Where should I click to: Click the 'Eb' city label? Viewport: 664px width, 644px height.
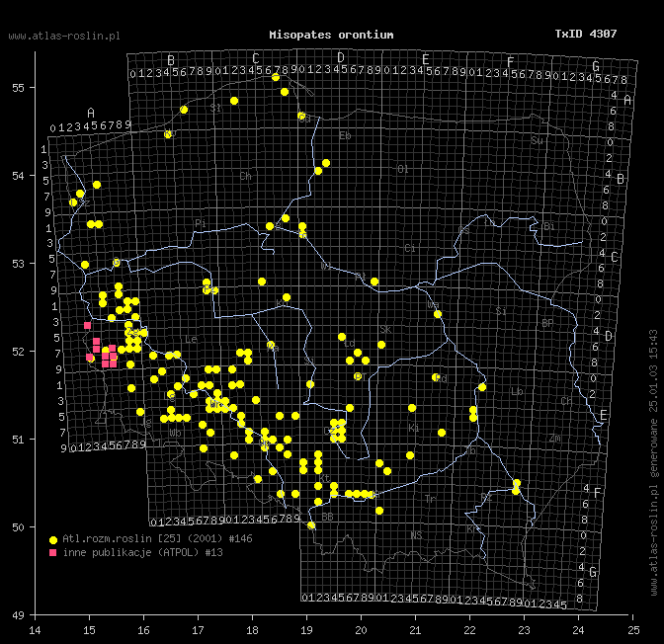point(345,135)
